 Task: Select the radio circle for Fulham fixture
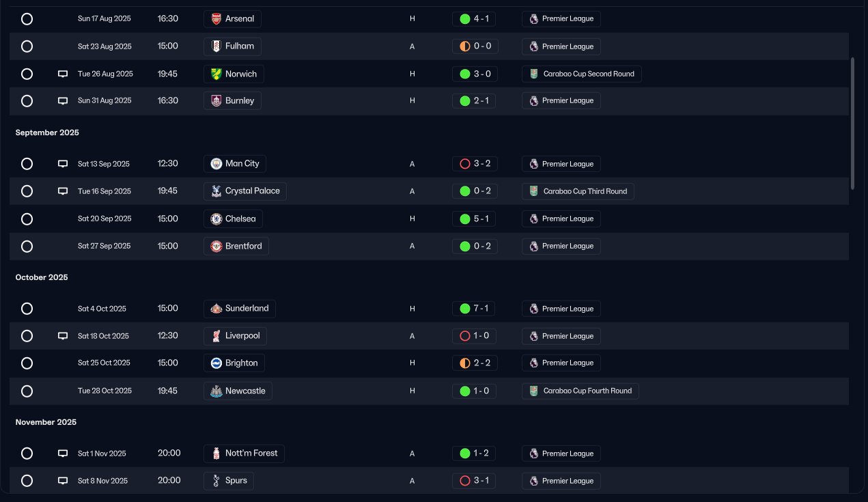[27, 46]
